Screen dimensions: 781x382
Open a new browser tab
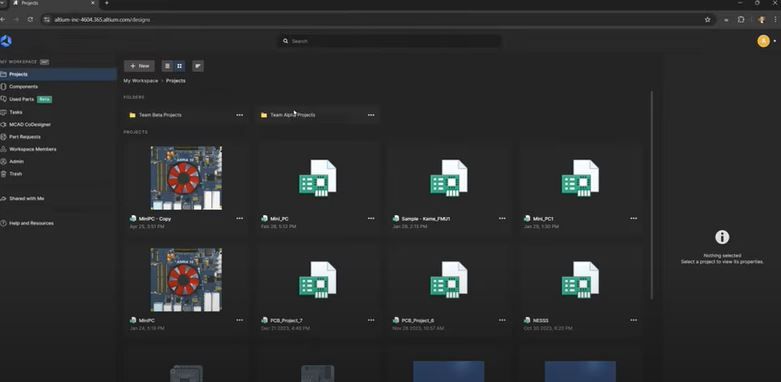click(107, 3)
